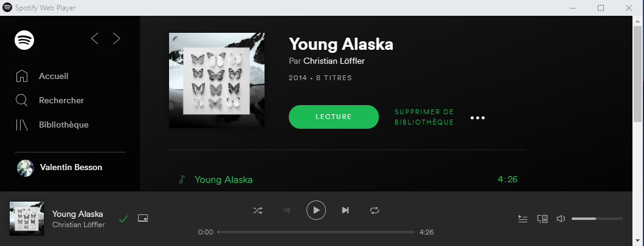Go back with the left arrow
644x246 pixels.
coord(95,38)
